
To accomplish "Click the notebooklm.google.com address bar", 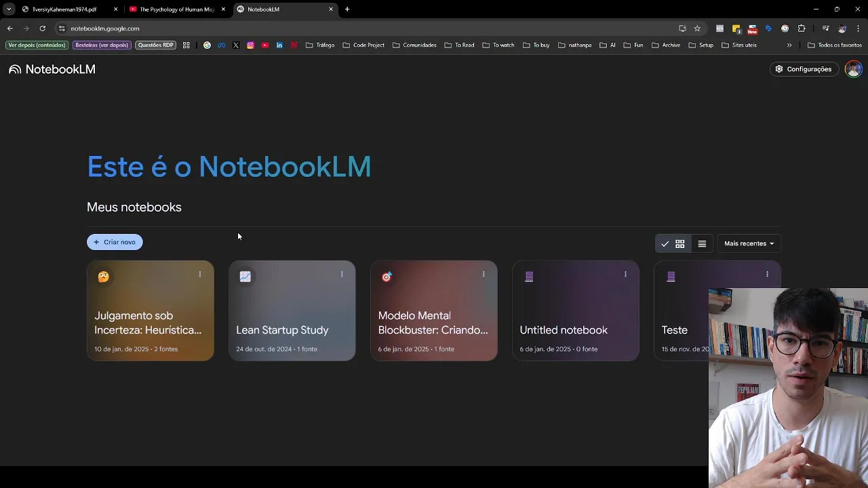I will pos(366,28).
